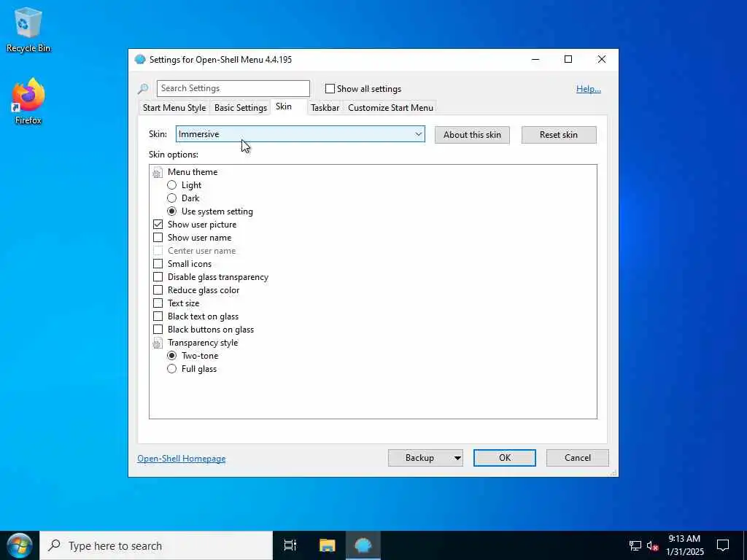The height and width of the screenshot is (560, 747).
Task: Check Disable glass transparency
Action: click(158, 277)
